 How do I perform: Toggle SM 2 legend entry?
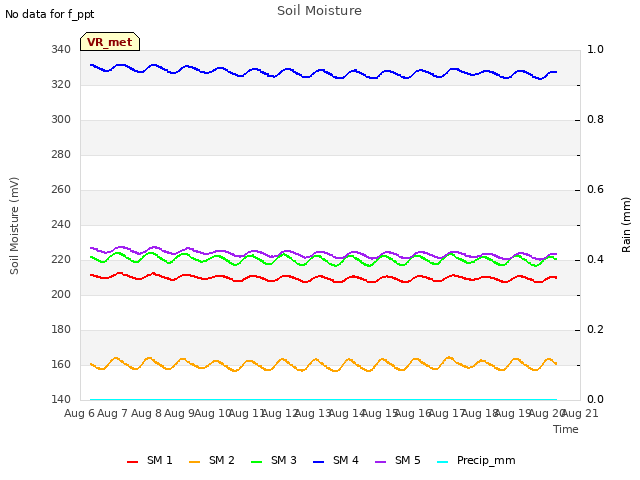(x=212, y=460)
